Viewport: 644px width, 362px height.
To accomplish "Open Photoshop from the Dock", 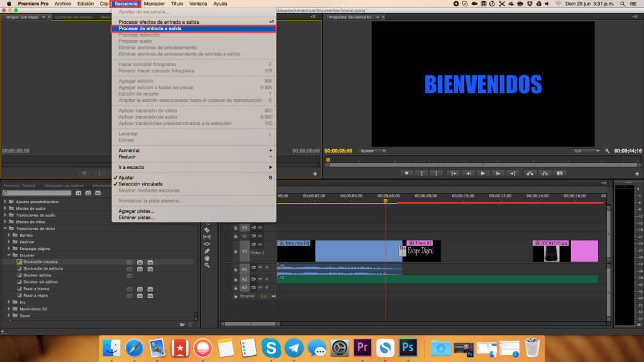I will click(408, 346).
